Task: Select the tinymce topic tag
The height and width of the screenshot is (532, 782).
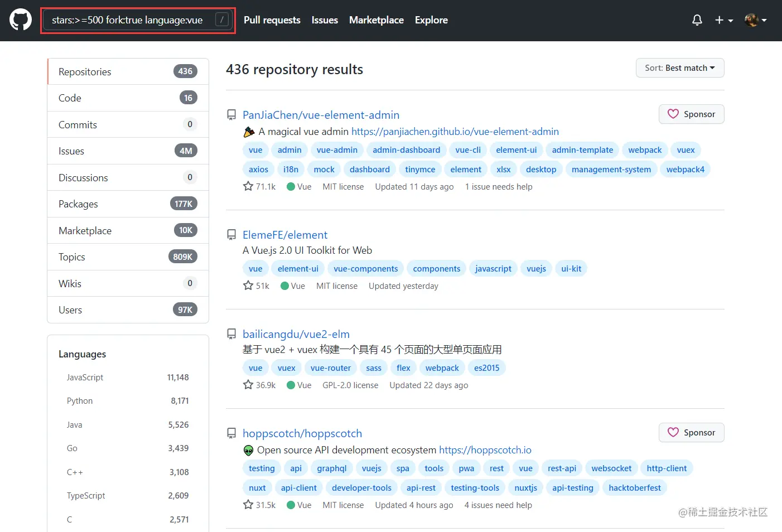Action: (x=420, y=170)
